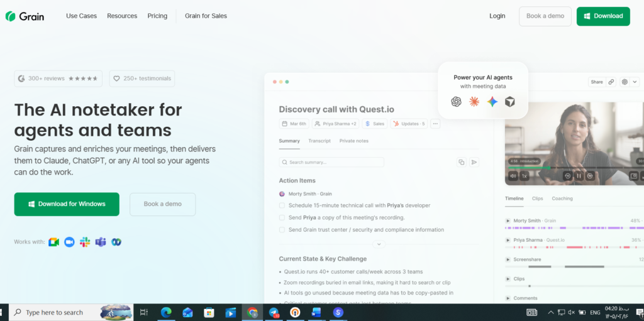Open the 250+ testimonials badge
This screenshot has height=321, width=644.
tap(142, 79)
